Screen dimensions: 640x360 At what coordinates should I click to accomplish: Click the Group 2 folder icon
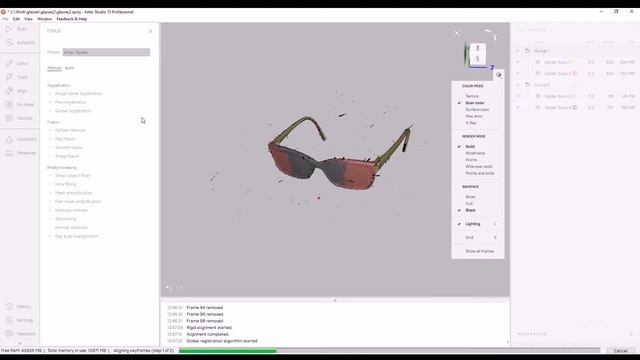pos(528,85)
